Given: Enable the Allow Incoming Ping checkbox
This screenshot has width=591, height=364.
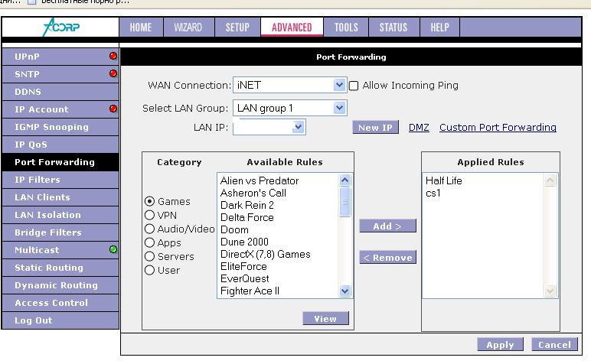Looking at the screenshot, I should coord(354,86).
